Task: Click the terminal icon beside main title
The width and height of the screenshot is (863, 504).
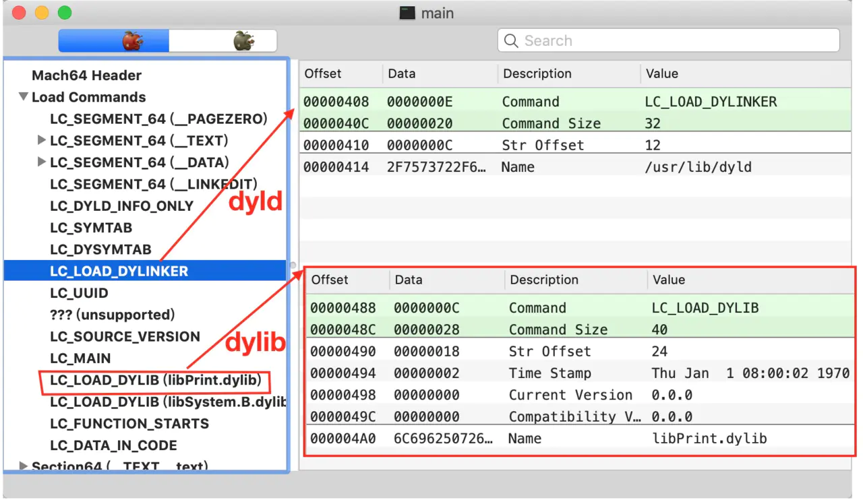Action: (x=407, y=13)
